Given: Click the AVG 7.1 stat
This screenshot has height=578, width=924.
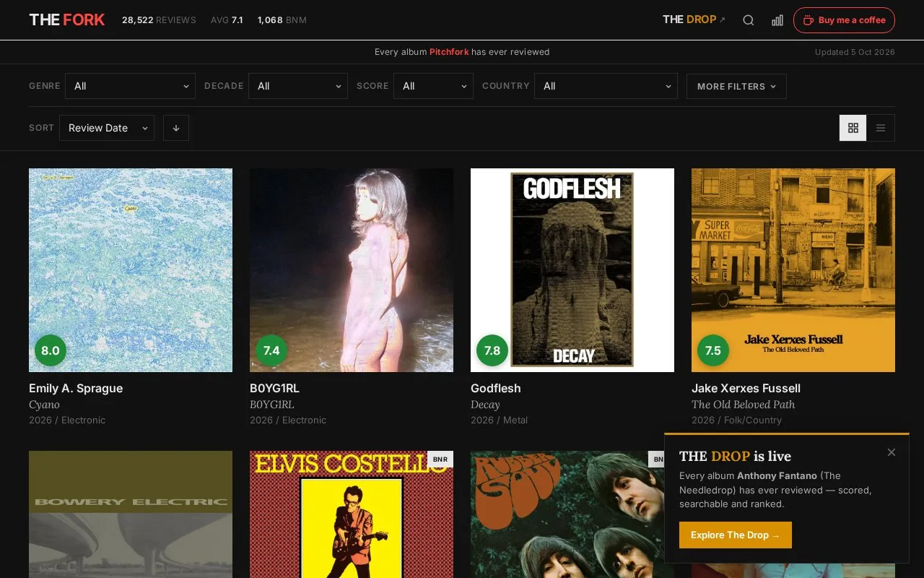Looking at the screenshot, I should tap(227, 20).
